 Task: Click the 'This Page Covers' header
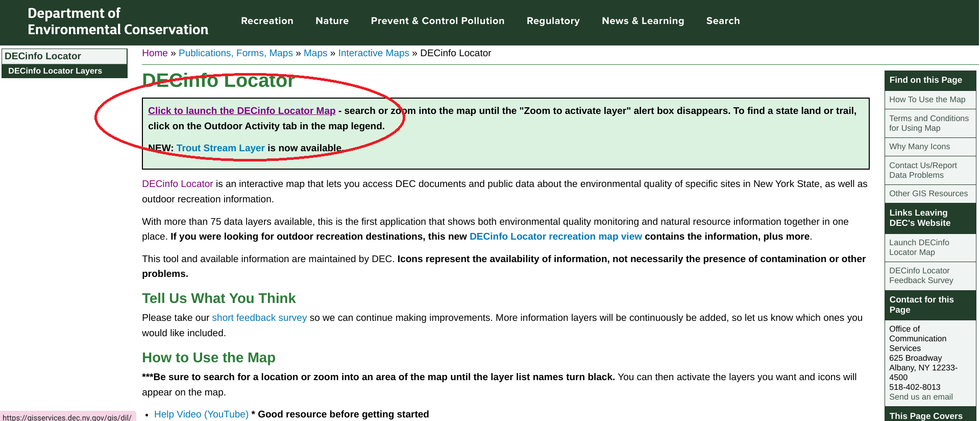pyautogui.click(x=930, y=414)
